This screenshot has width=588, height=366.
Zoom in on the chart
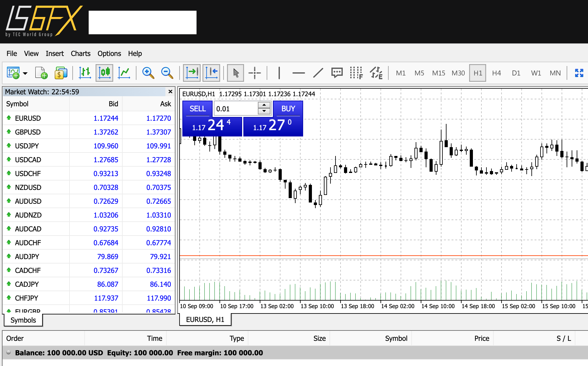(x=148, y=73)
